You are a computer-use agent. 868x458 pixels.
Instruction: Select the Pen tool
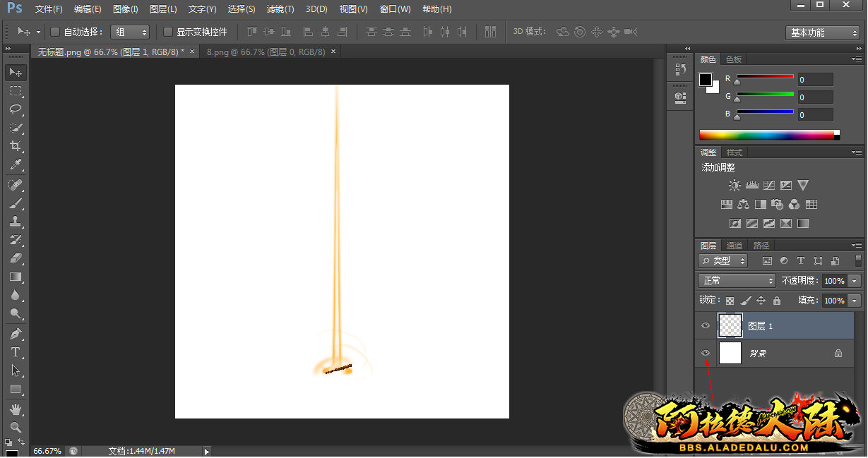(16, 333)
